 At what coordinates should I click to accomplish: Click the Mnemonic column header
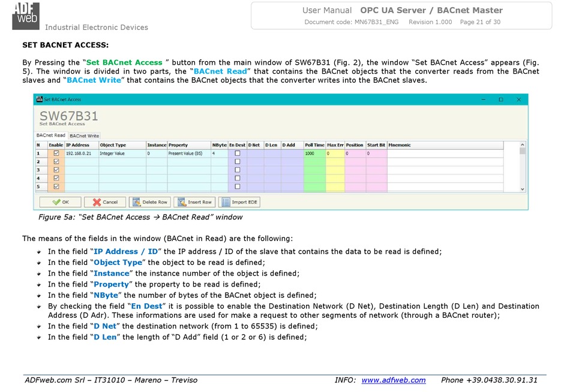pyautogui.click(x=445, y=145)
